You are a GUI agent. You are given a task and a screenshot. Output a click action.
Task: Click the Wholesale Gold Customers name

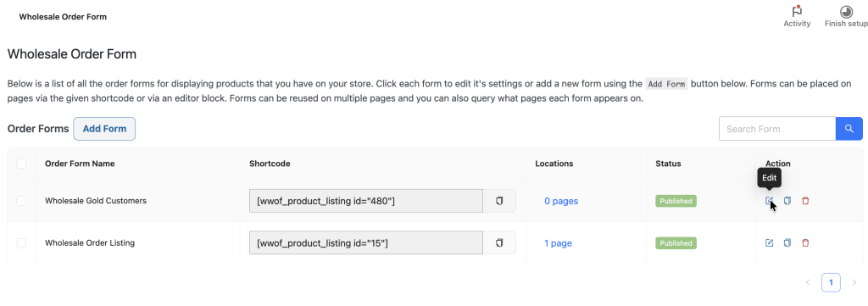96,201
